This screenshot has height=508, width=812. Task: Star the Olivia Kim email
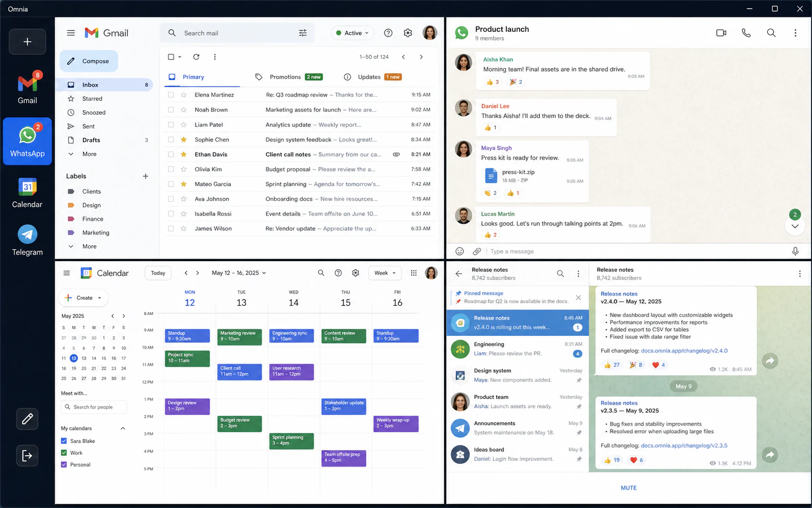tap(184, 169)
